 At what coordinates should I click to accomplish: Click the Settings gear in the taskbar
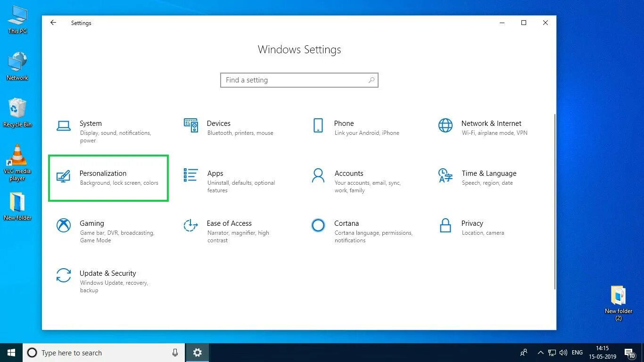point(198,353)
